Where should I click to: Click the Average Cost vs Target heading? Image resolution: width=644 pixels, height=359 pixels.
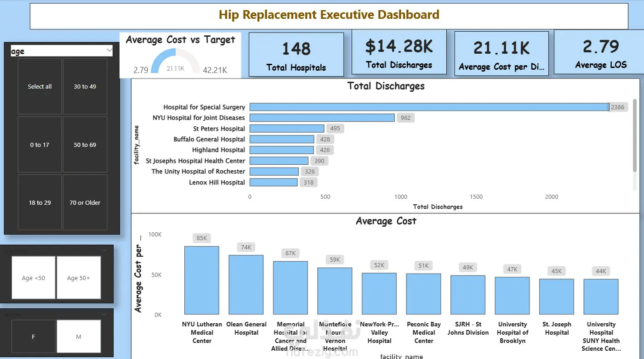[180, 39]
